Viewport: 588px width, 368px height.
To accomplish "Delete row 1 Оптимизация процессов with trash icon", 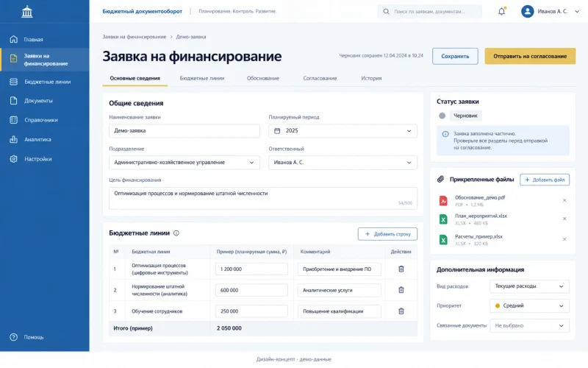I will 401,269.
